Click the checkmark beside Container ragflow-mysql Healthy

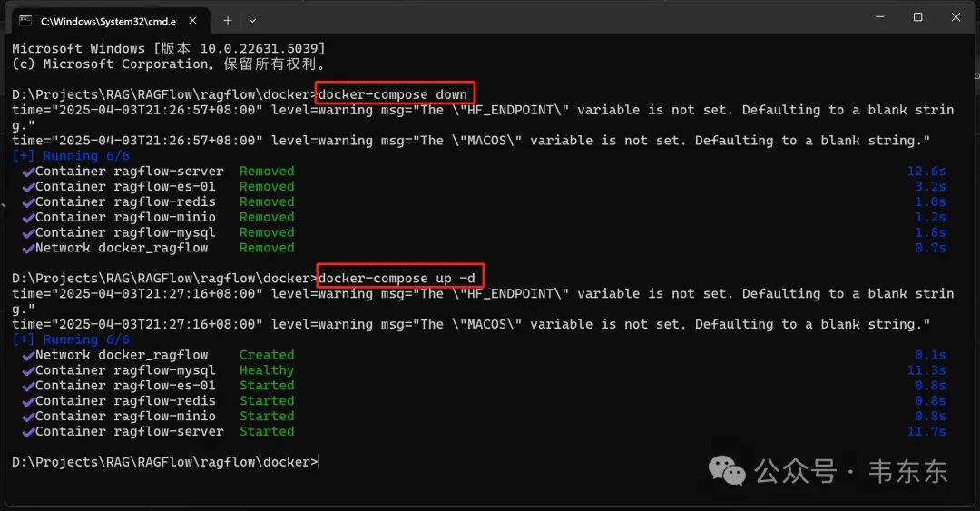(28, 371)
